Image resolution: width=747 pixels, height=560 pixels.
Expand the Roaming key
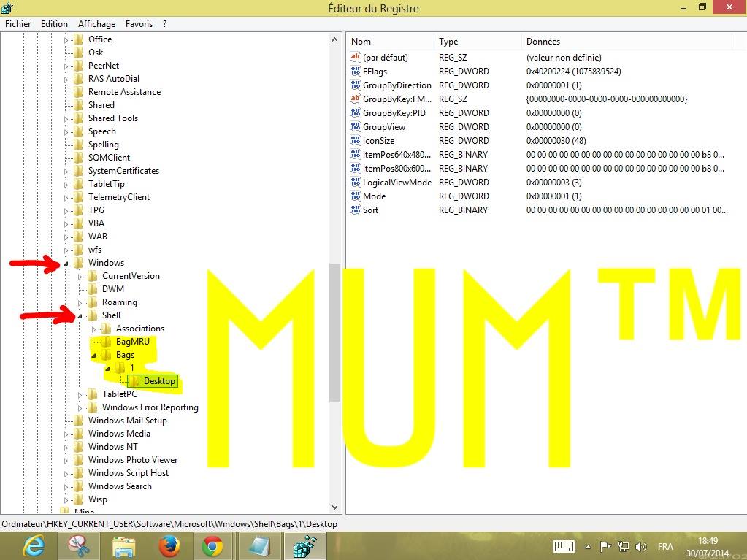pyautogui.click(x=80, y=302)
